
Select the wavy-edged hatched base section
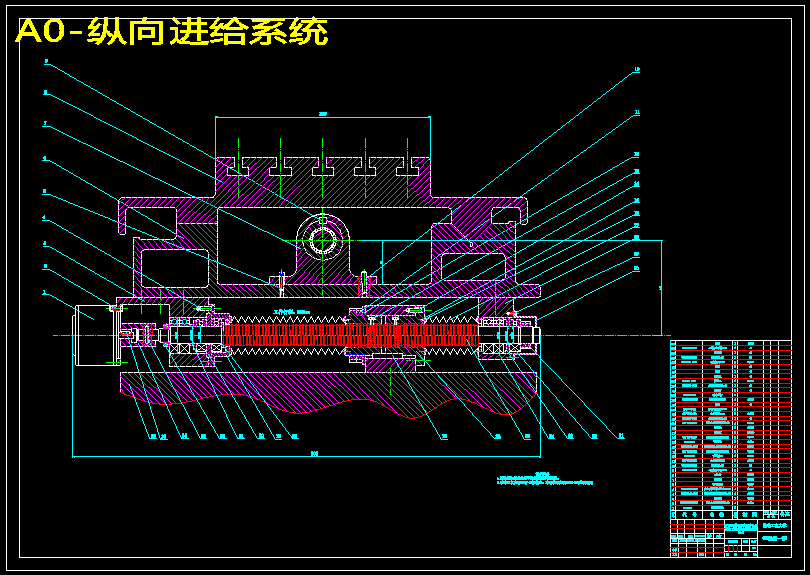(329, 394)
